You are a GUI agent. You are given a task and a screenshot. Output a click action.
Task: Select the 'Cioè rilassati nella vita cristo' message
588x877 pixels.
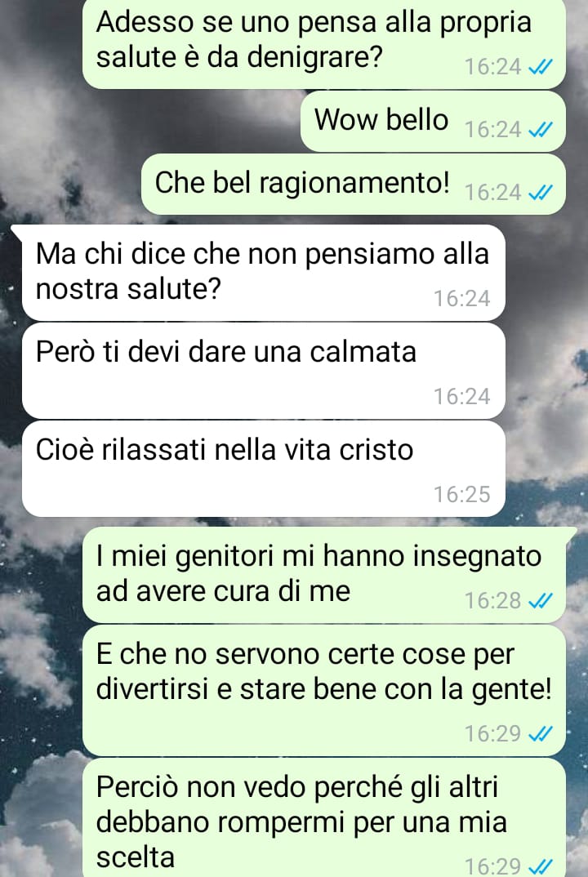tap(264, 469)
